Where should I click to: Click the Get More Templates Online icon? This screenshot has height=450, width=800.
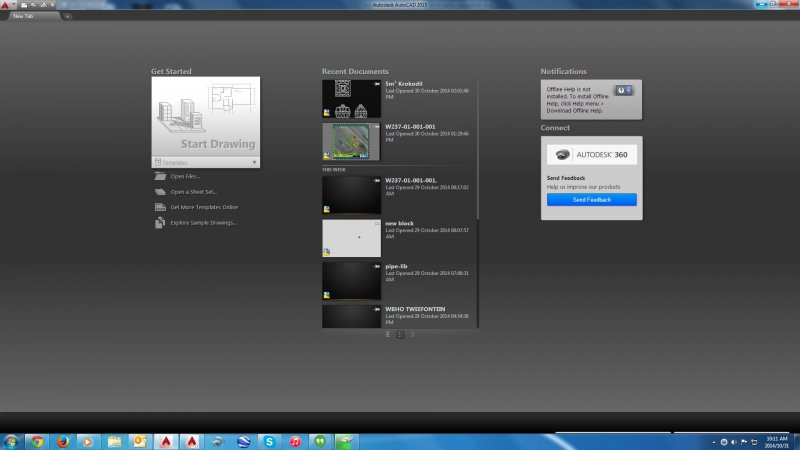tap(160, 207)
